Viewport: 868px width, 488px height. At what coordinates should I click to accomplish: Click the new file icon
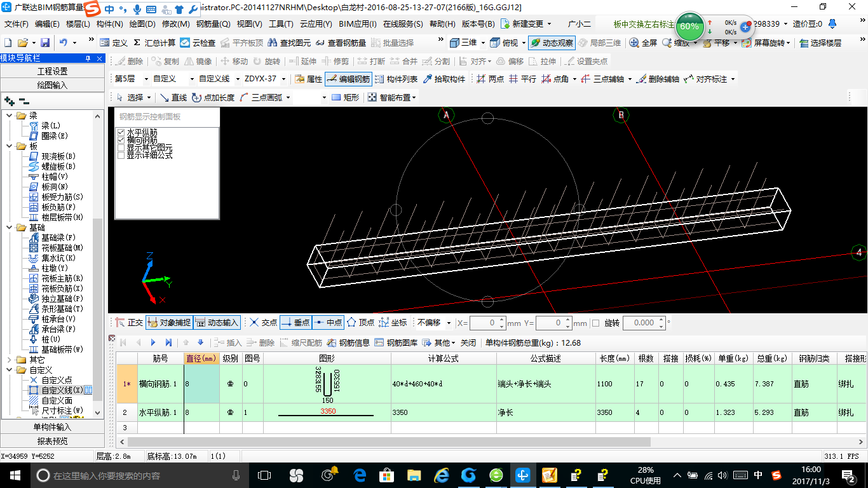point(8,43)
